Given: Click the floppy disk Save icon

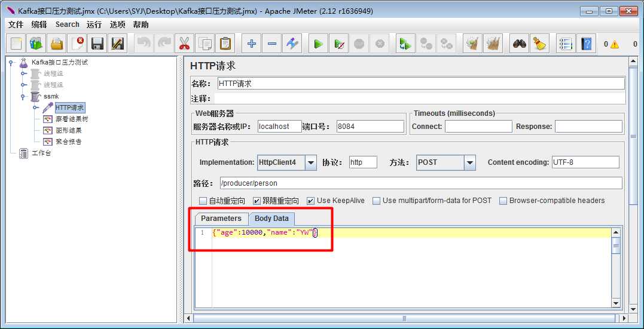Looking at the screenshot, I should pyautogui.click(x=97, y=44).
